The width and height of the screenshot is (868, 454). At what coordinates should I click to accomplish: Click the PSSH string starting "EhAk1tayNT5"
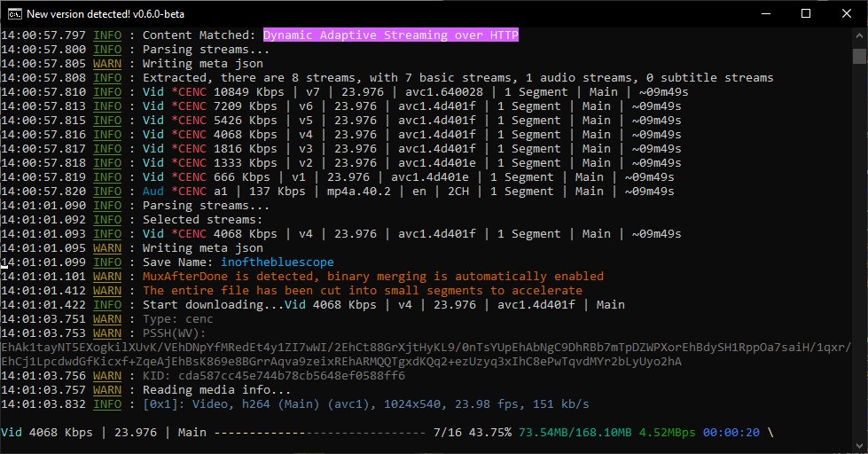pyautogui.click(x=426, y=348)
